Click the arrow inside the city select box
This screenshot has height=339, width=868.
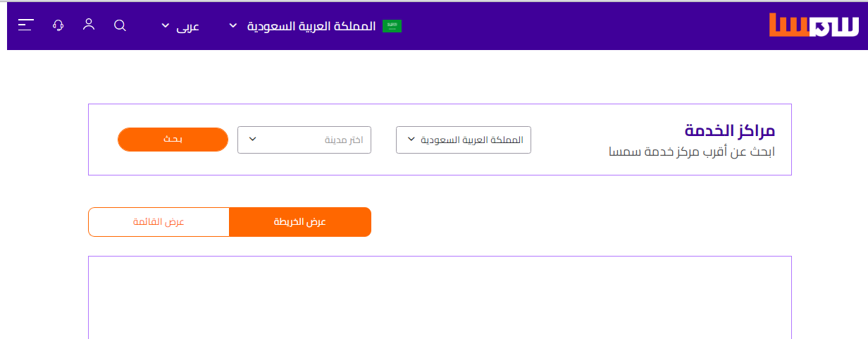[x=253, y=140]
